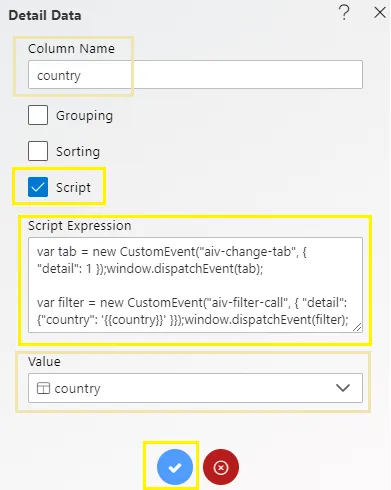The width and height of the screenshot is (391, 490).
Task: Open help with the question mark icon
Action: 344,13
